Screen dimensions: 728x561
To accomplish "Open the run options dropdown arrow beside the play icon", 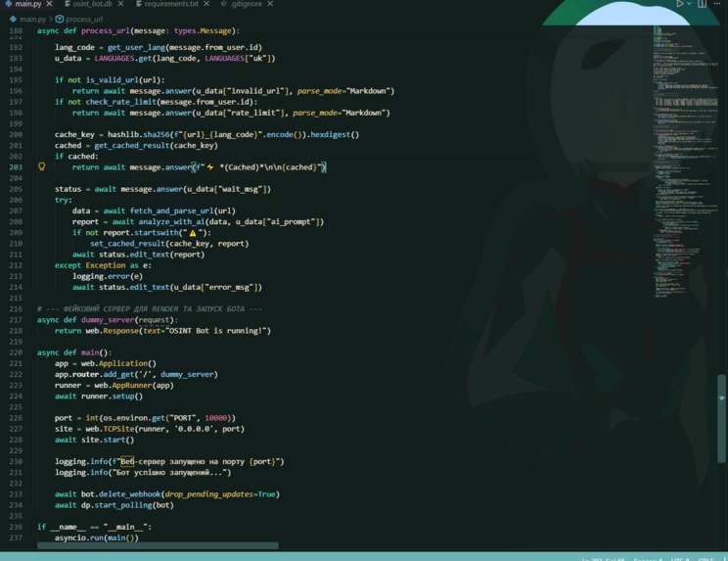I will point(689,4).
